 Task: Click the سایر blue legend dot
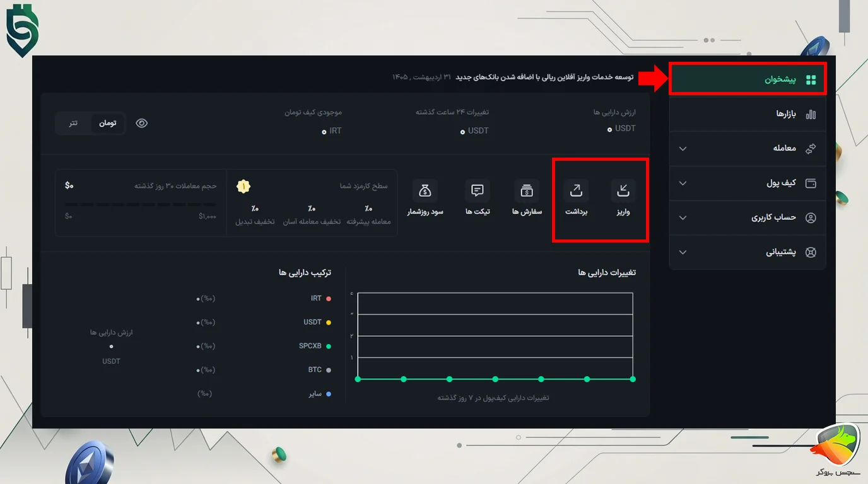[x=329, y=395]
